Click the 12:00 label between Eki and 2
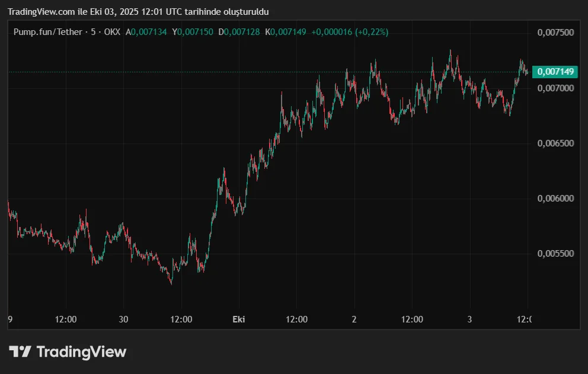Viewport: 588px width, 374px height. click(x=296, y=319)
